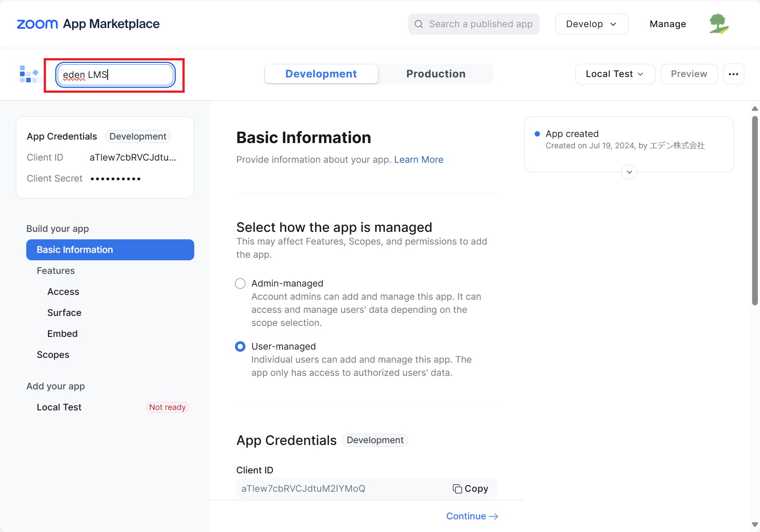Click the Preview button
760x532 pixels.
click(x=689, y=74)
